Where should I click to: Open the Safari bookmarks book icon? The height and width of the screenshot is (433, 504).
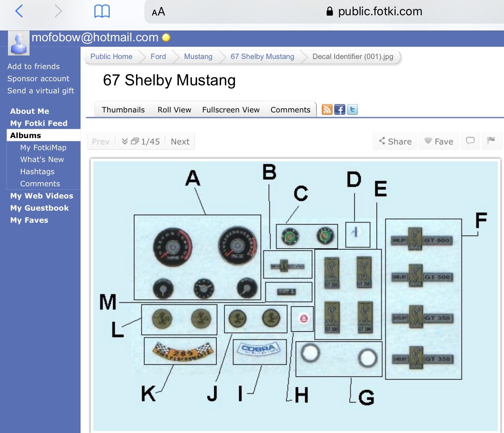pyautogui.click(x=102, y=11)
